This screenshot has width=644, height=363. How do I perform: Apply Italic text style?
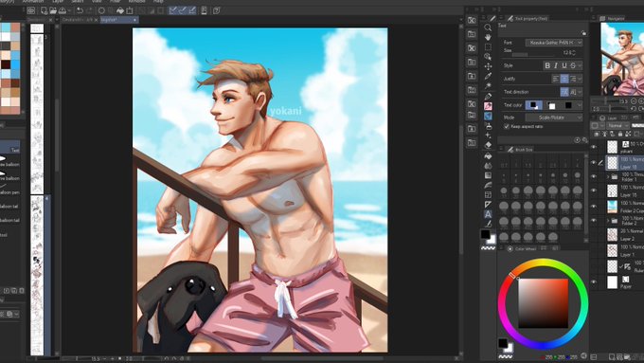[556, 65]
